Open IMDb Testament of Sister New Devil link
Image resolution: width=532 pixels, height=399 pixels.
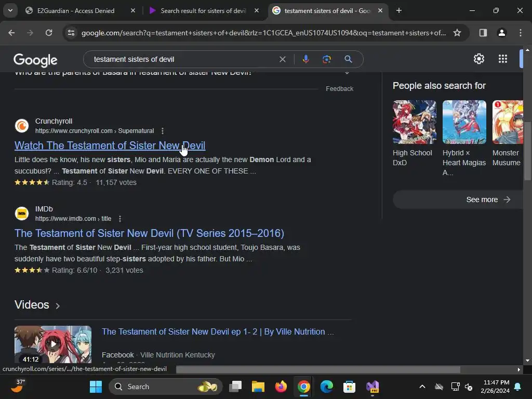coord(149,233)
